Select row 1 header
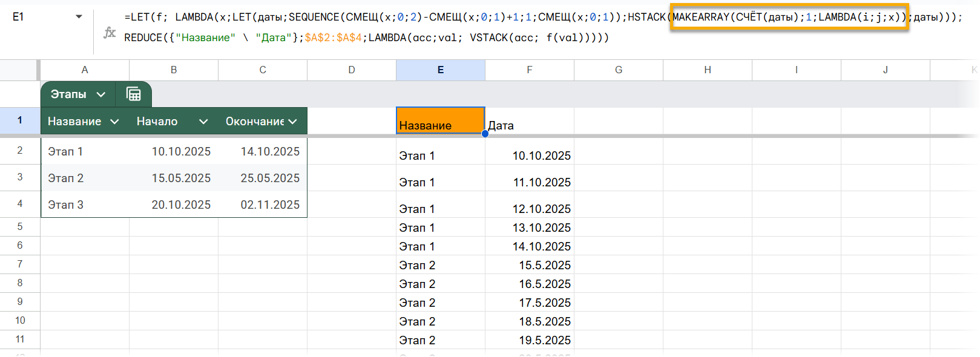Image resolution: width=980 pixels, height=357 pixels. click(20, 120)
